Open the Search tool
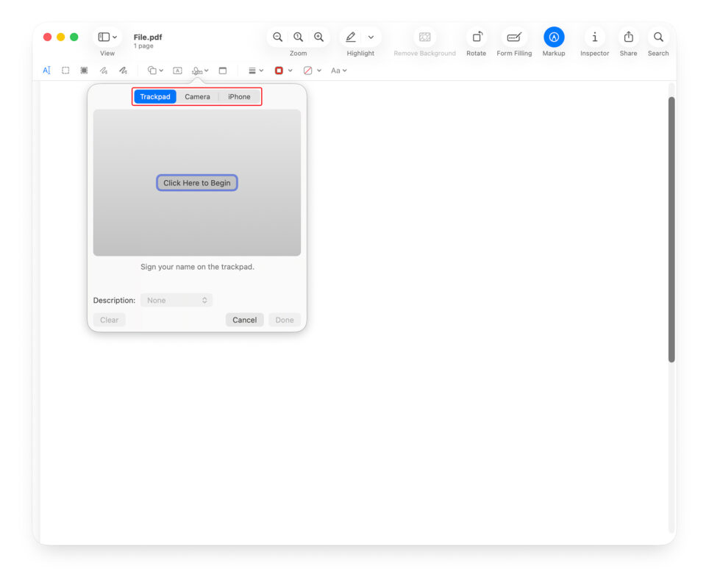 pyautogui.click(x=658, y=37)
